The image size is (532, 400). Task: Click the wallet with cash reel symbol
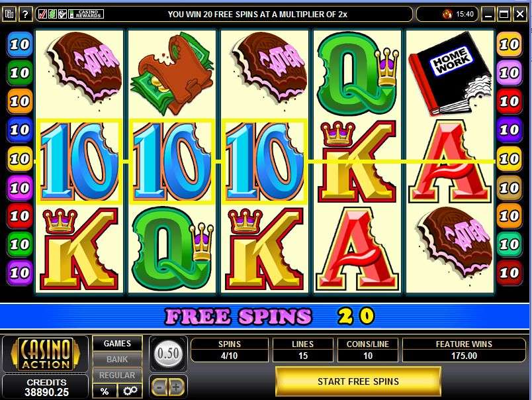(x=172, y=74)
